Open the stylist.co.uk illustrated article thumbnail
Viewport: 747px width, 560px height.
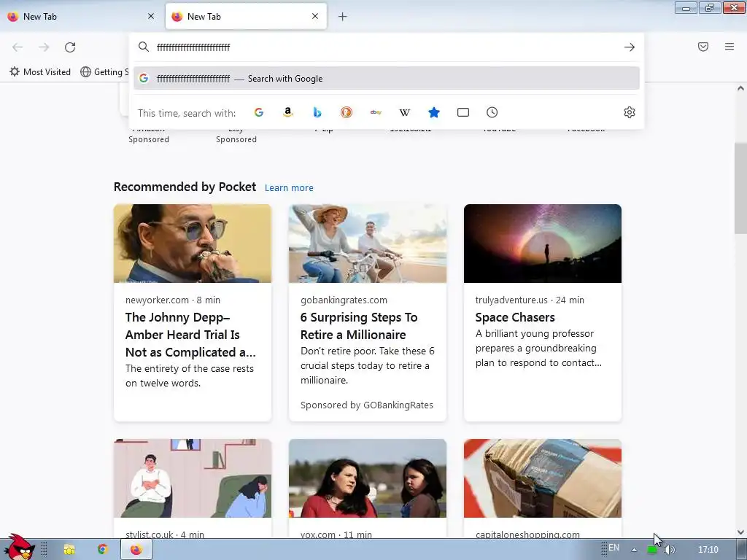[x=193, y=478]
